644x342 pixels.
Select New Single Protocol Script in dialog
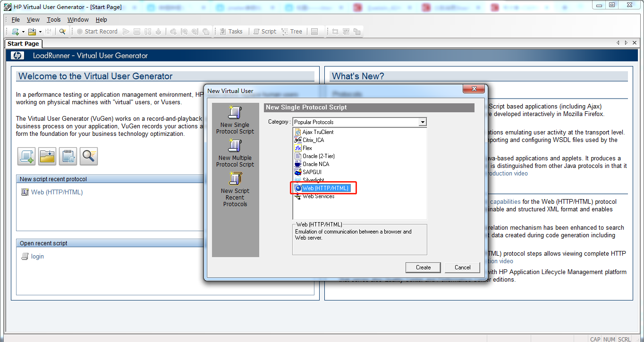click(x=235, y=120)
